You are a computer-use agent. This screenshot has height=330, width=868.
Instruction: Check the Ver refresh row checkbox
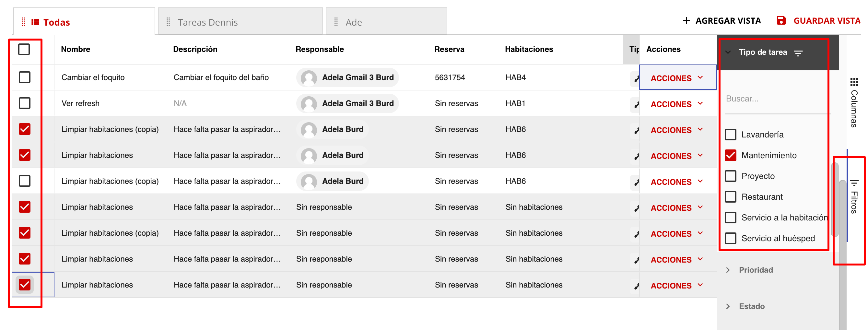tap(24, 103)
